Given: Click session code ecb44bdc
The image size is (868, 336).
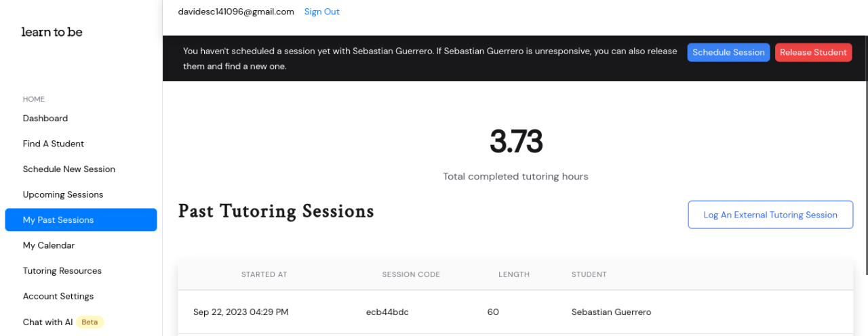Looking at the screenshot, I should coord(387,312).
